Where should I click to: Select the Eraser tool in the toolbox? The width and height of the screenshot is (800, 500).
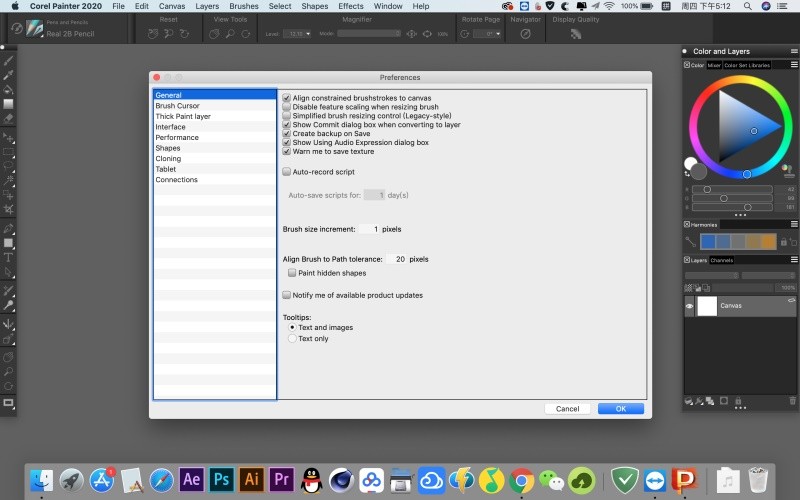coord(8,118)
